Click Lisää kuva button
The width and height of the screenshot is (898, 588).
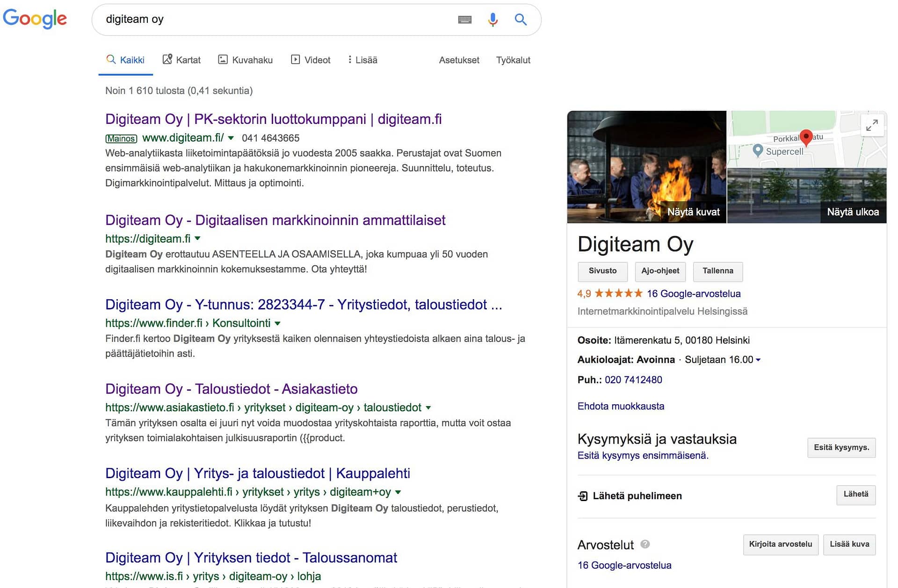click(x=849, y=545)
